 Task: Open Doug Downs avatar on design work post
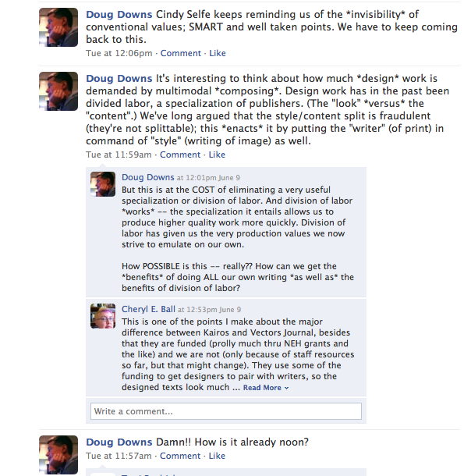[58, 91]
